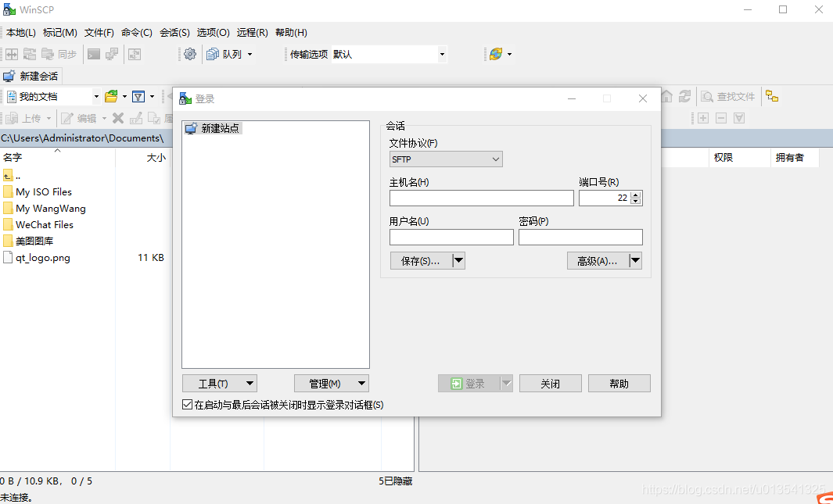Sort the local list by the 名字 column header
This screenshot has height=504, width=833.
pyautogui.click(x=57, y=158)
